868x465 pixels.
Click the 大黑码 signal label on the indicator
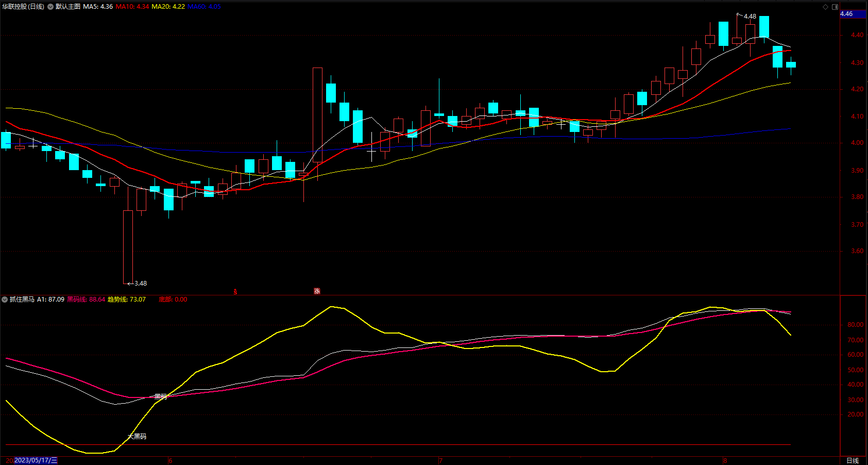[137, 437]
